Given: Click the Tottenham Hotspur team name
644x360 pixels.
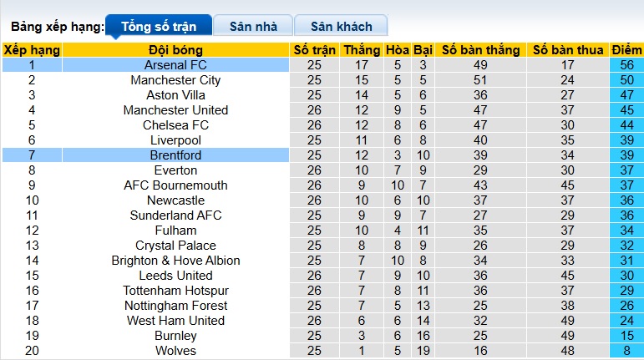Looking at the screenshot, I should [175, 291].
